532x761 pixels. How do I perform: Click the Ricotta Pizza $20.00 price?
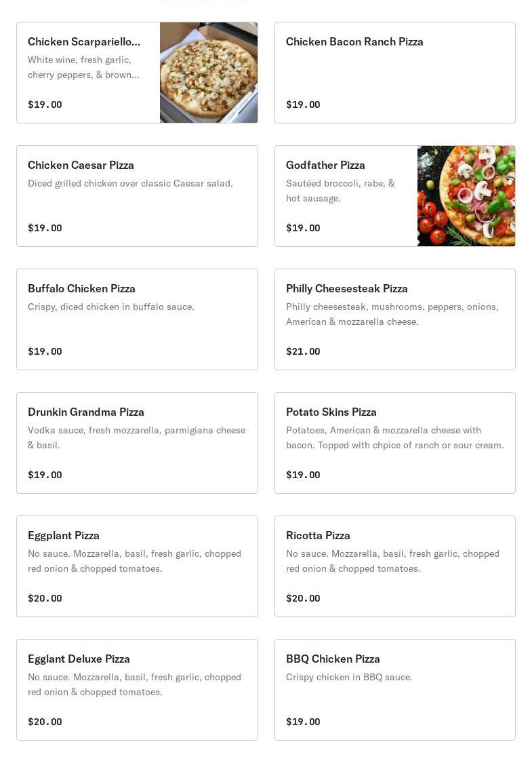303,598
